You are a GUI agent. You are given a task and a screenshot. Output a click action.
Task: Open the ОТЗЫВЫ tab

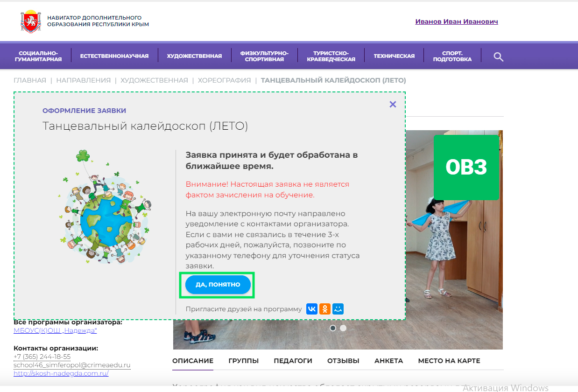(x=343, y=361)
